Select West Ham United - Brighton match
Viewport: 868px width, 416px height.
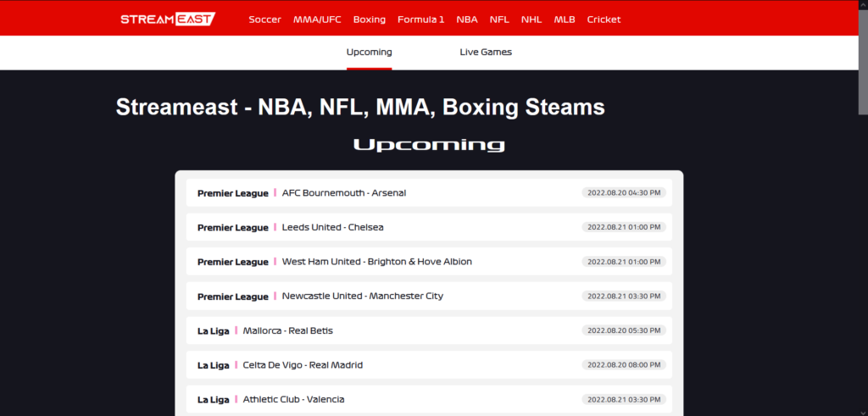tap(376, 262)
